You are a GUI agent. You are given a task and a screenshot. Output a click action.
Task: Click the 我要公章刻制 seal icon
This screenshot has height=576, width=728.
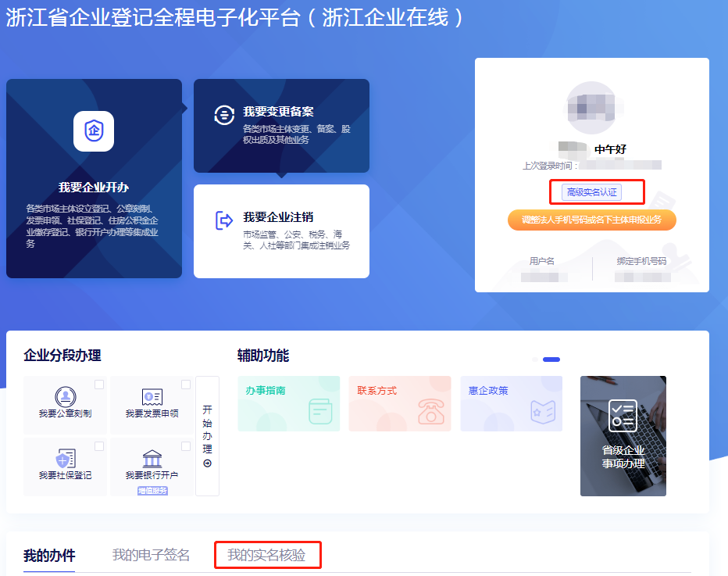pyautogui.click(x=66, y=397)
